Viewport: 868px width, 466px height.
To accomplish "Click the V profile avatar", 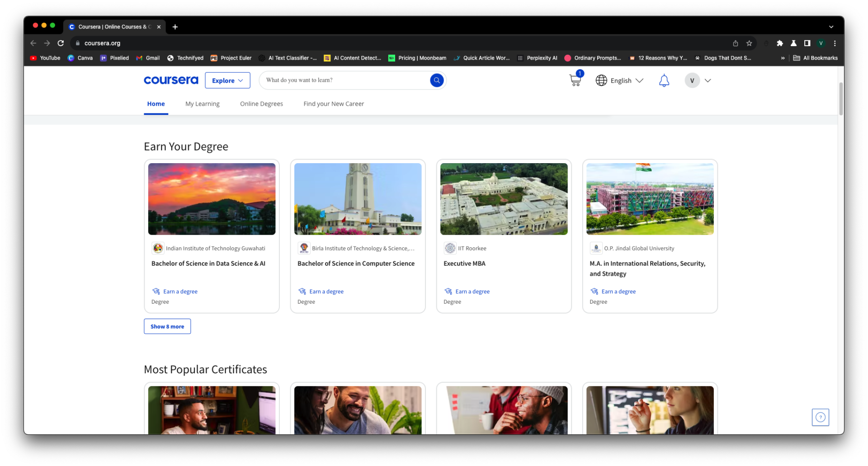I will 692,80.
